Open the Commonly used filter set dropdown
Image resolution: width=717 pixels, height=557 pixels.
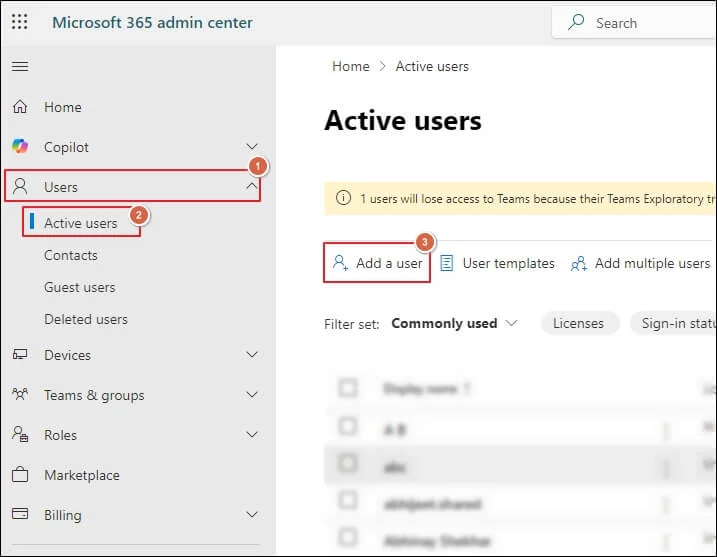pyautogui.click(x=455, y=323)
